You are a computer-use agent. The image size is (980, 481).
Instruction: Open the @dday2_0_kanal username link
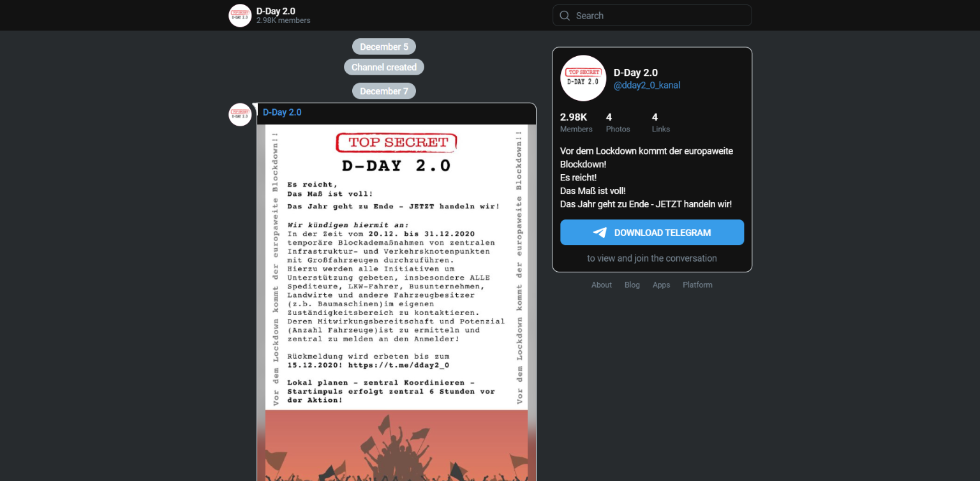pos(647,85)
